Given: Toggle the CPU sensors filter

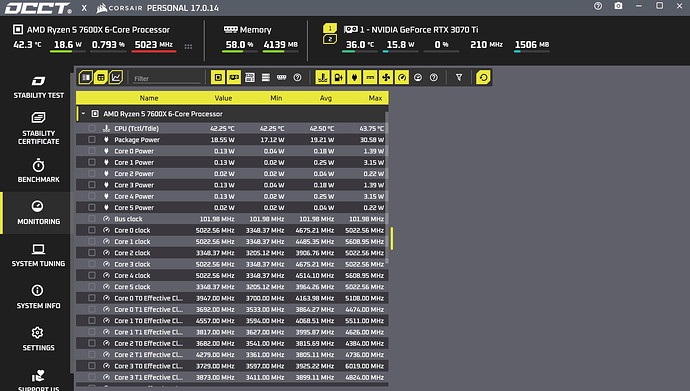Looking at the screenshot, I should click(218, 77).
